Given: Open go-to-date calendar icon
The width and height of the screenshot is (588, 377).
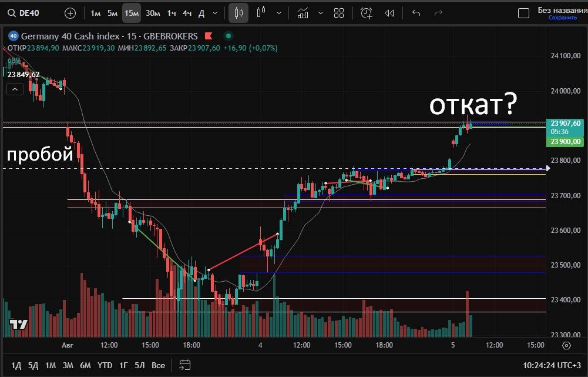Looking at the screenshot, I should coord(185,365).
